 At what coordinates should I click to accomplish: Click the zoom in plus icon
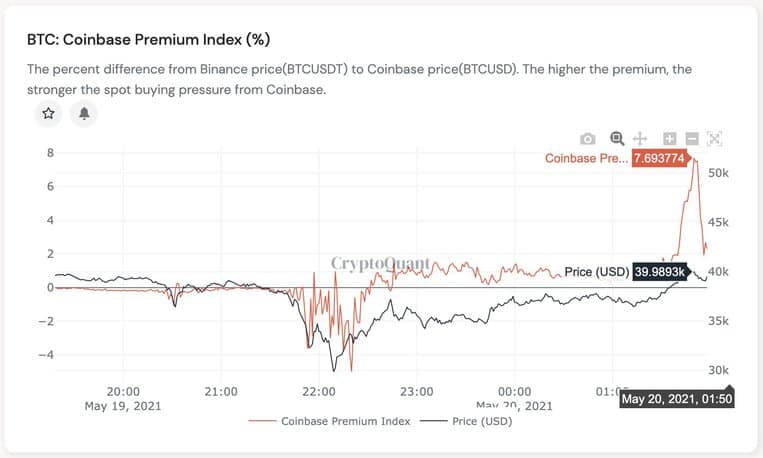tap(670, 139)
